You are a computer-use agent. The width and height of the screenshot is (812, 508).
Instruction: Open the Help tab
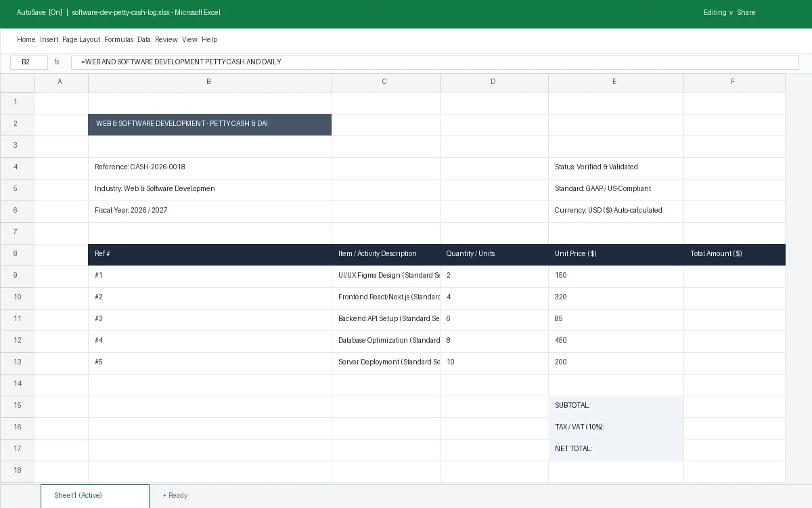click(209, 39)
